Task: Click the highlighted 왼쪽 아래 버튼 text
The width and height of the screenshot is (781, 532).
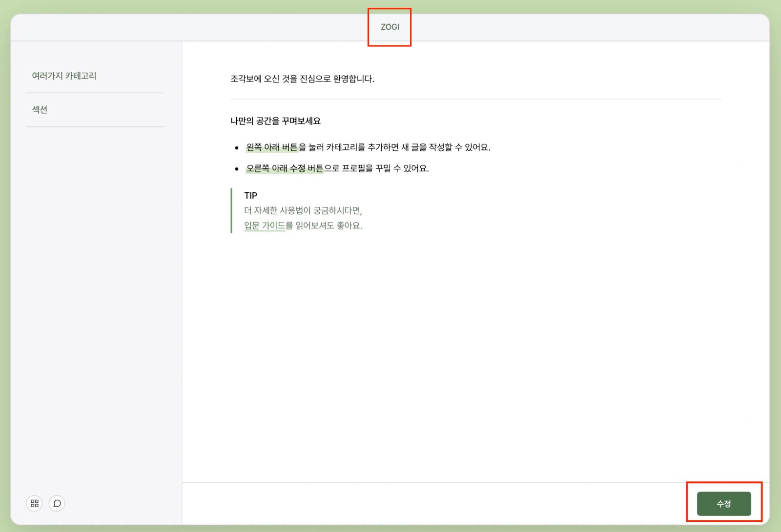Action: tap(272, 147)
